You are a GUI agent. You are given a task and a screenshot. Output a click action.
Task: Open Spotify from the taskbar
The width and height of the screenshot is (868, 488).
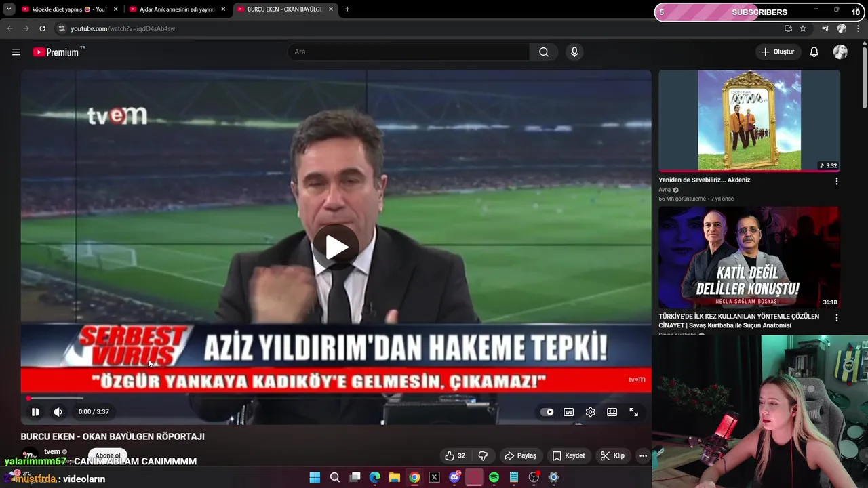coord(494,478)
